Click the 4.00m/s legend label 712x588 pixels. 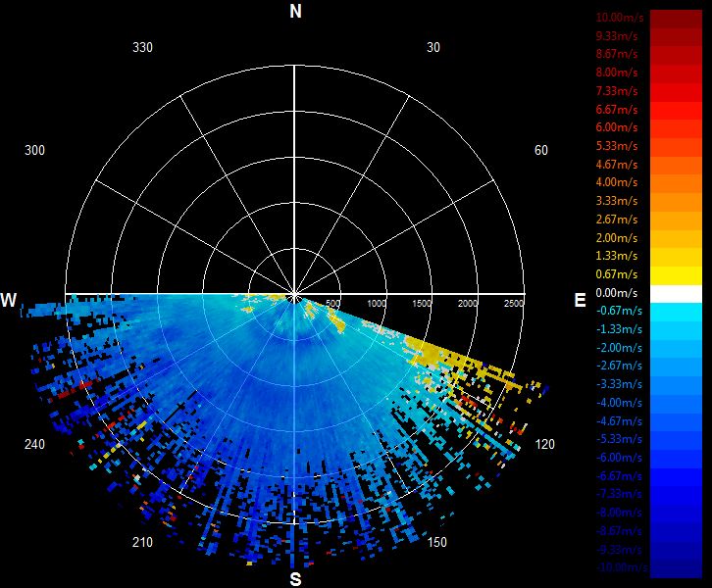[617, 182]
